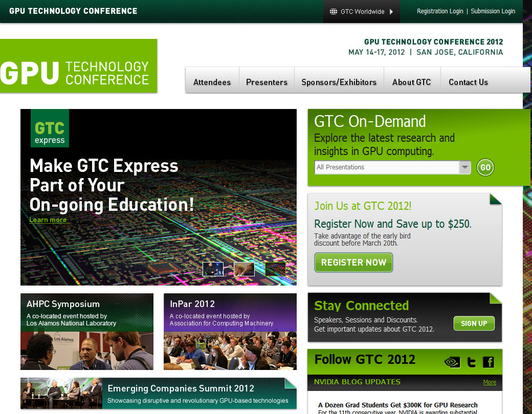Open the NVIDIA eye logo link
The image size is (532, 414).
point(452,362)
